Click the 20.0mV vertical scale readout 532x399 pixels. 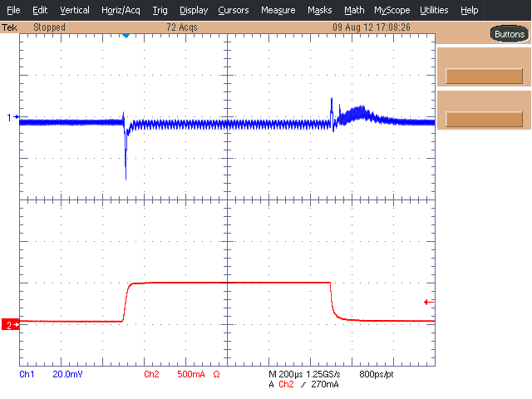click(x=67, y=374)
